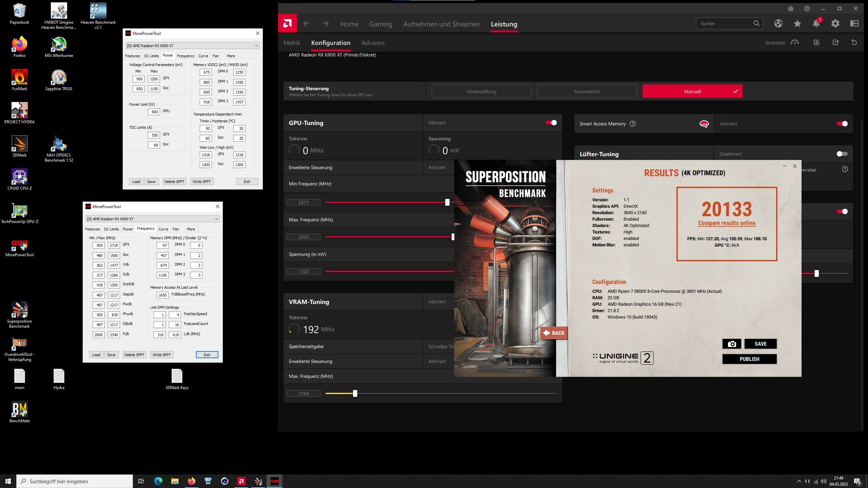Click SAVE in Superposition results
The height and width of the screenshot is (488, 868).
(761, 344)
